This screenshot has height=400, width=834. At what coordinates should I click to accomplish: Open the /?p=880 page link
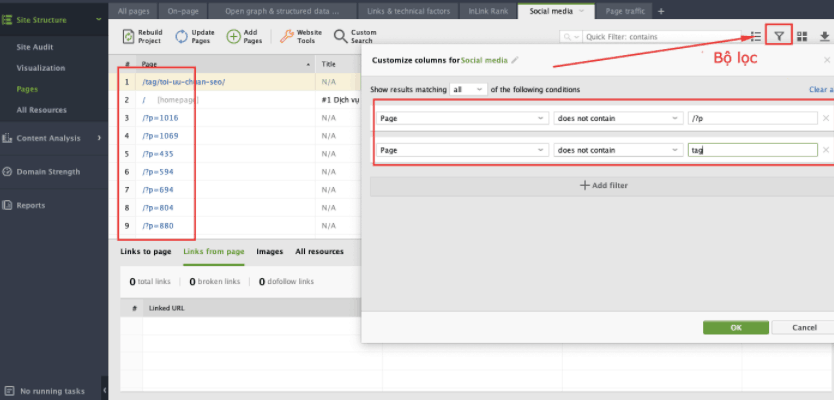click(158, 226)
